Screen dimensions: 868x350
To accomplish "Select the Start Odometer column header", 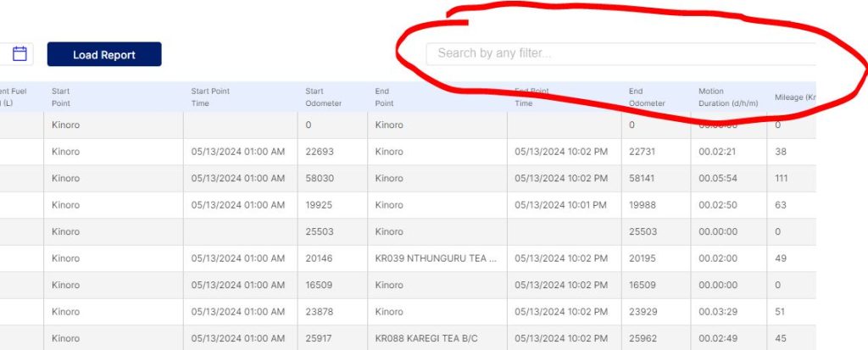I will tap(324, 97).
